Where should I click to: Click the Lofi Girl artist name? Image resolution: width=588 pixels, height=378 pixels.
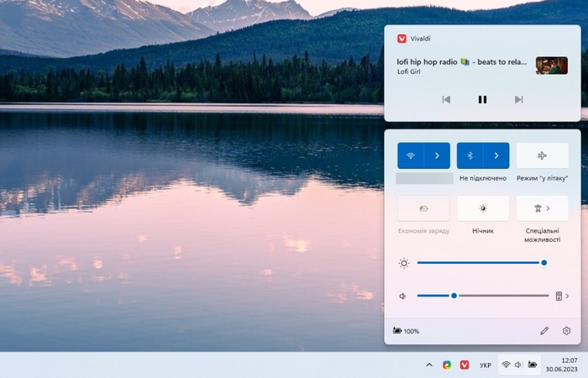pyautogui.click(x=409, y=71)
